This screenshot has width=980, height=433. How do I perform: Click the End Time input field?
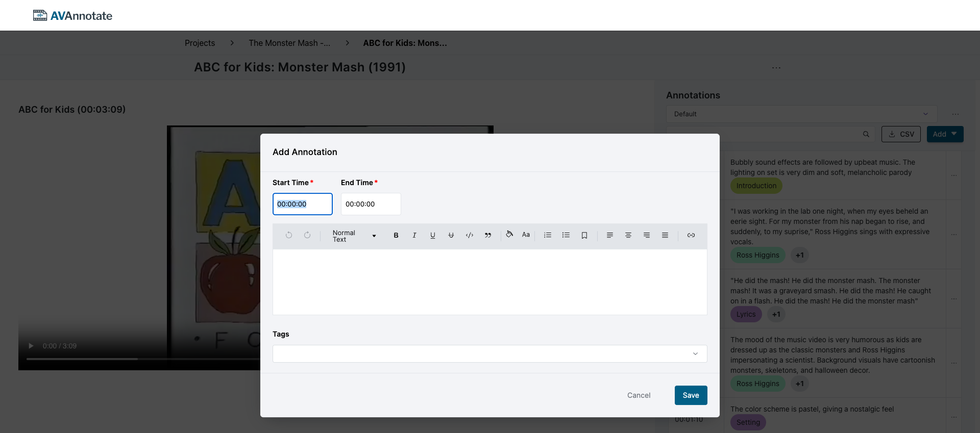(x=371, y=204)
